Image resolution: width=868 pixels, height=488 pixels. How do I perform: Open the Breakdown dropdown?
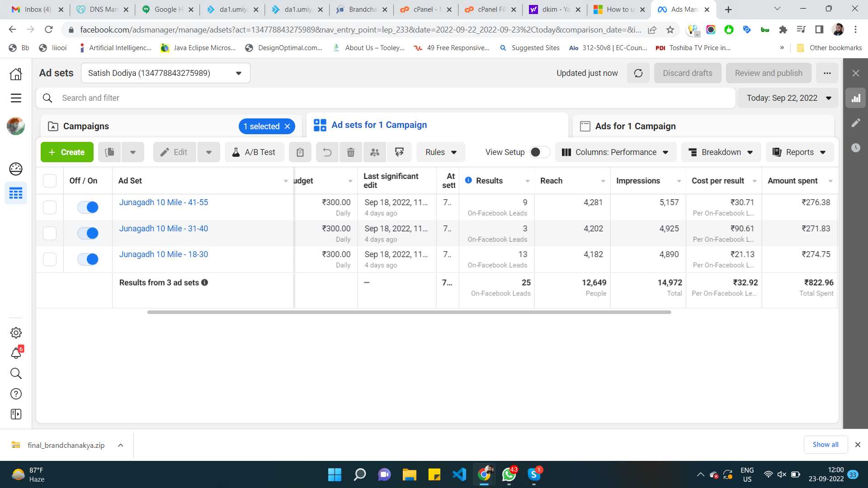[x=721, y=152]
